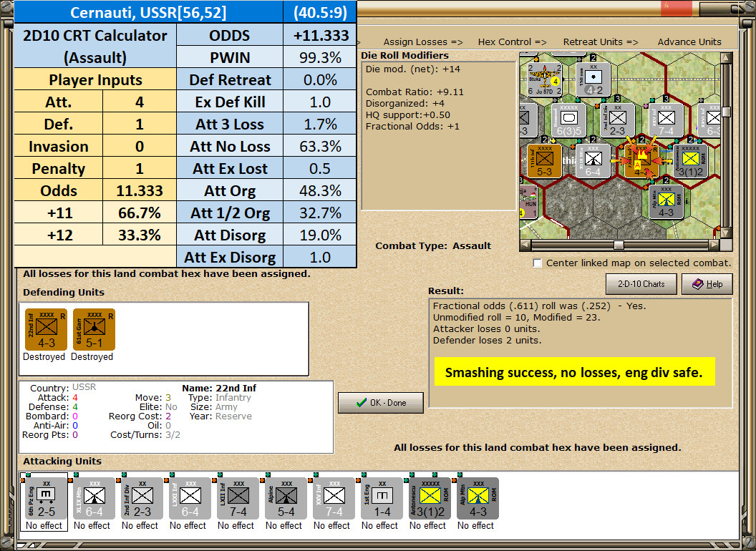Choose the LXXI Inf 6-4 attacking unit
Screen dimensions: 756x551
click(190, 499)
